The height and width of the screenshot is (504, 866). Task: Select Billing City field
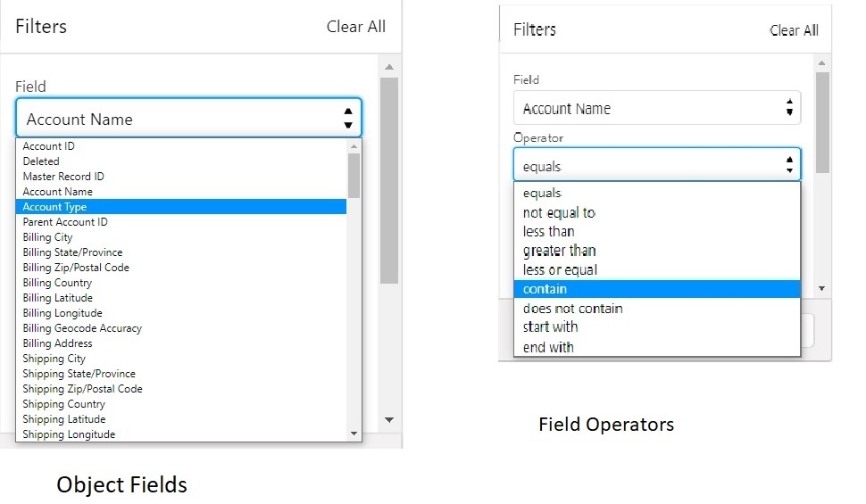[181, 236]
